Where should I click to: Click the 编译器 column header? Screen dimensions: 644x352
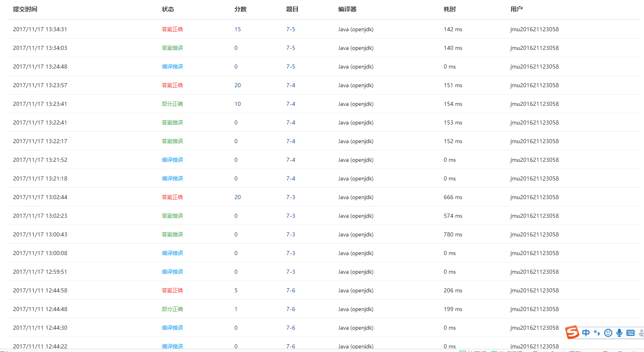click(348, 9)
